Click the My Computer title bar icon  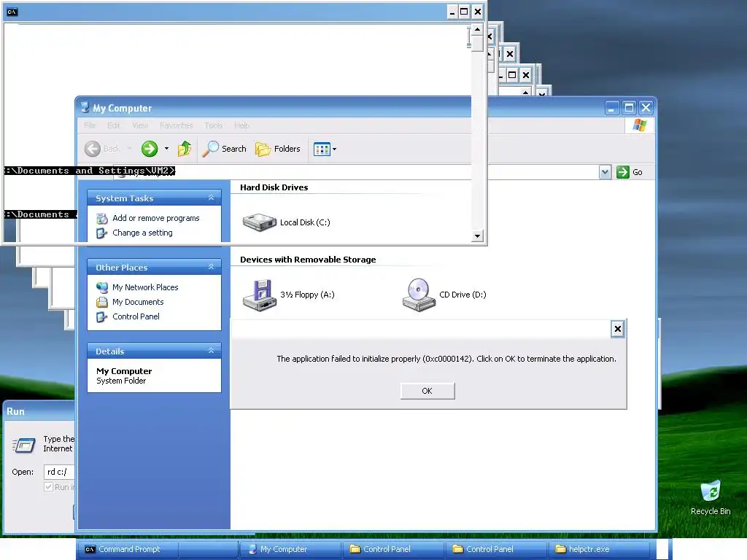(x=85, y=108)
